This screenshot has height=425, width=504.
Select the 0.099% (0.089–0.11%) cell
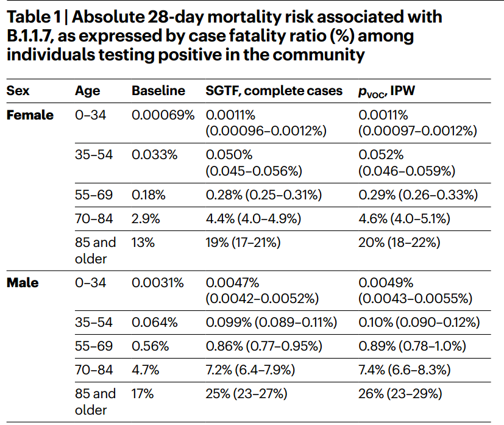(x=271, y=322)
